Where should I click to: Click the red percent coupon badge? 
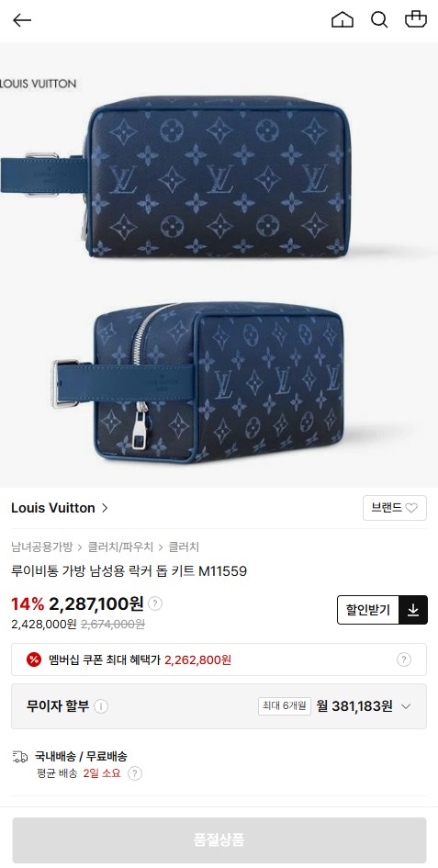(x=34, y=659)
